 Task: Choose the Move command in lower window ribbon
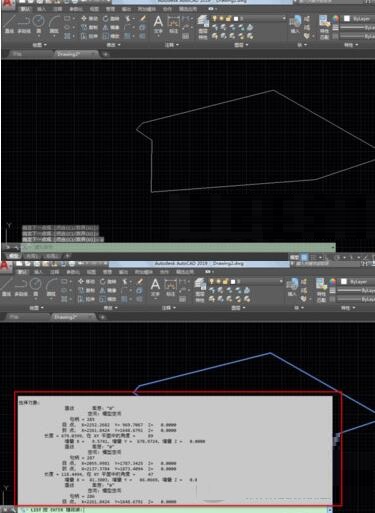[x=86, y=282]
